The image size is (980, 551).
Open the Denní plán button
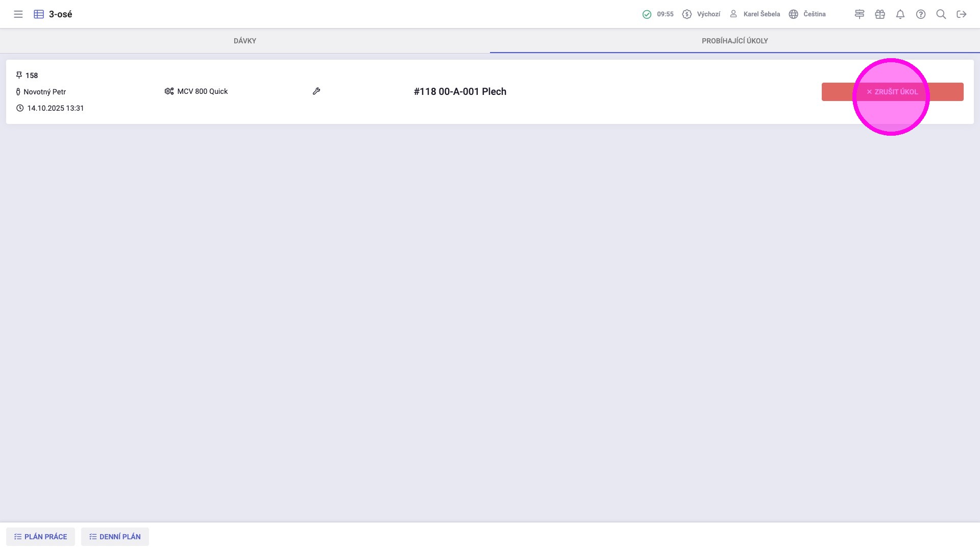coord(115,537)
